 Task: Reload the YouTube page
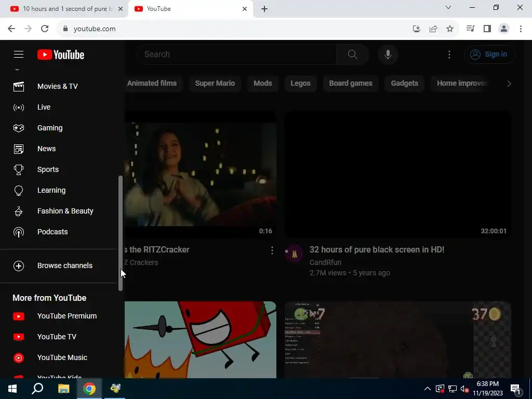tap(45, 29)
